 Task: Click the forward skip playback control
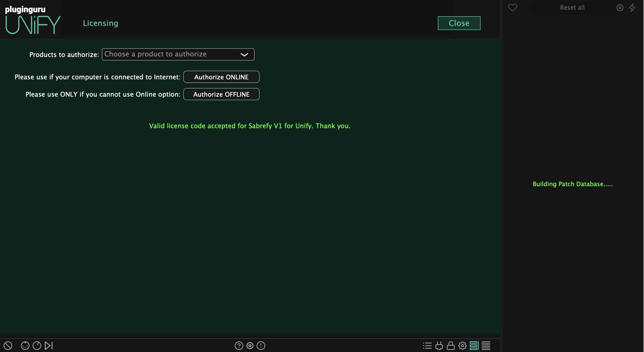tap(49, 345)
